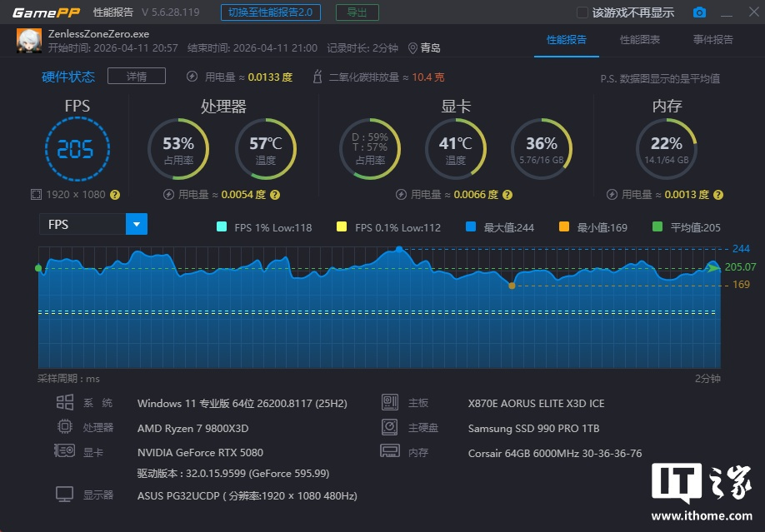The width and height of the screenshot is (765, 532).
Task: Switch to the 性能图表 tab
Action: coord(639,39)
